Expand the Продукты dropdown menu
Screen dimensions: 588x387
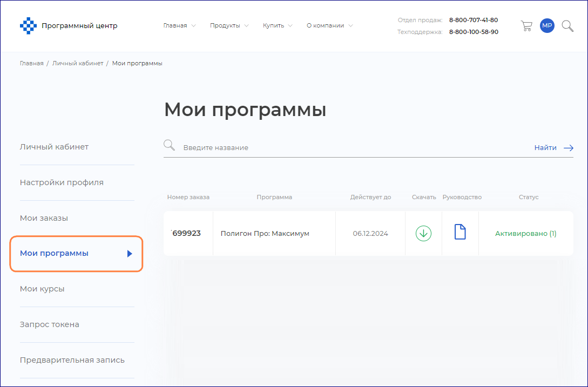point(229,26)
